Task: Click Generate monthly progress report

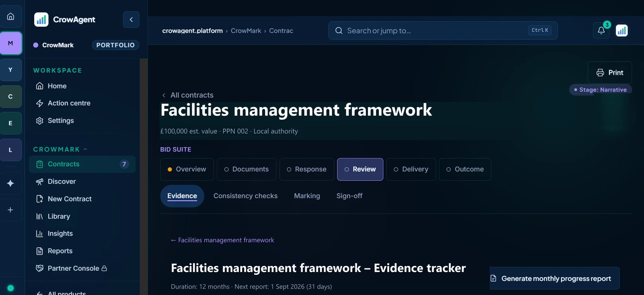Action: point(554,278)
